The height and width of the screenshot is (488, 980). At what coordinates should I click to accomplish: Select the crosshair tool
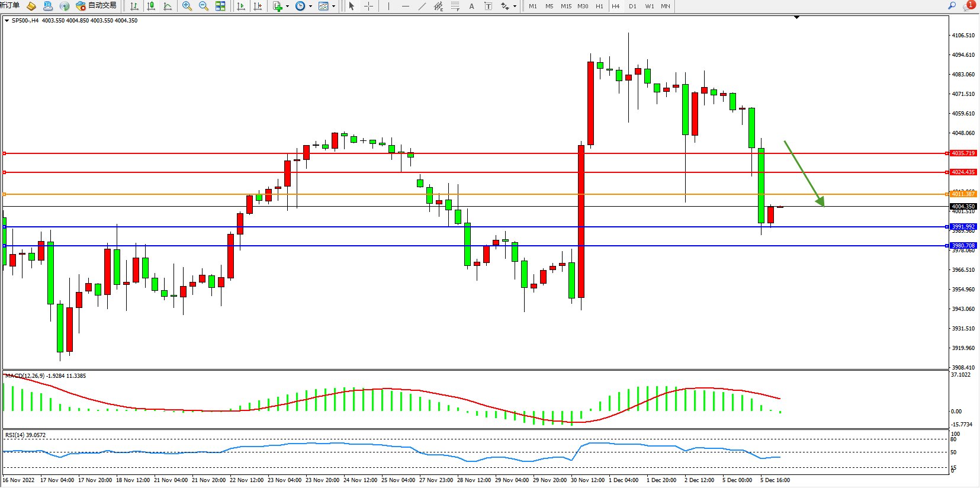coord(368,6)
